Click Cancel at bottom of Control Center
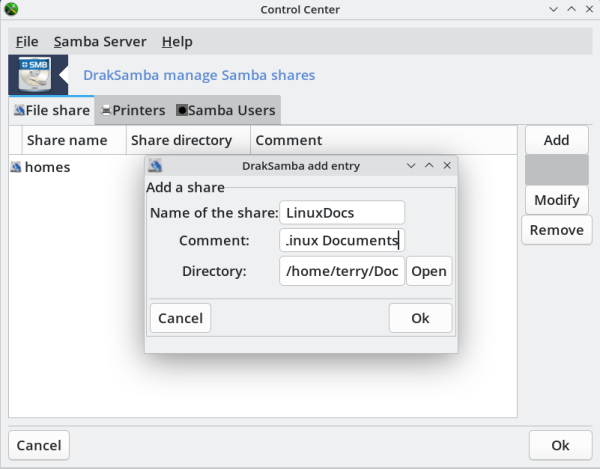 click(39, 445)
